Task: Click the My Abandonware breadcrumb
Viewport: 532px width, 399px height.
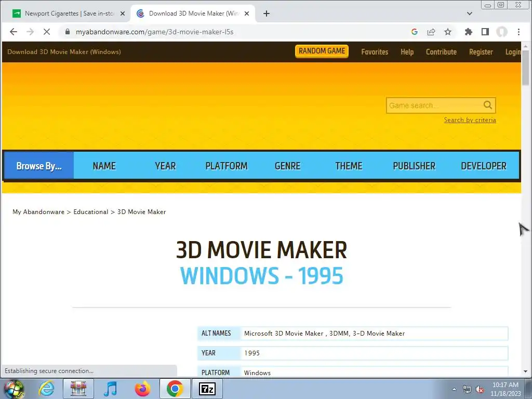Action: point(38,212)
